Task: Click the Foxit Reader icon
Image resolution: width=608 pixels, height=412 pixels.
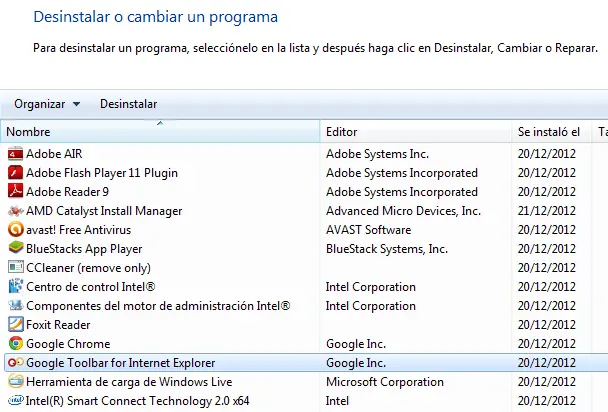Action: coord(15,325)
